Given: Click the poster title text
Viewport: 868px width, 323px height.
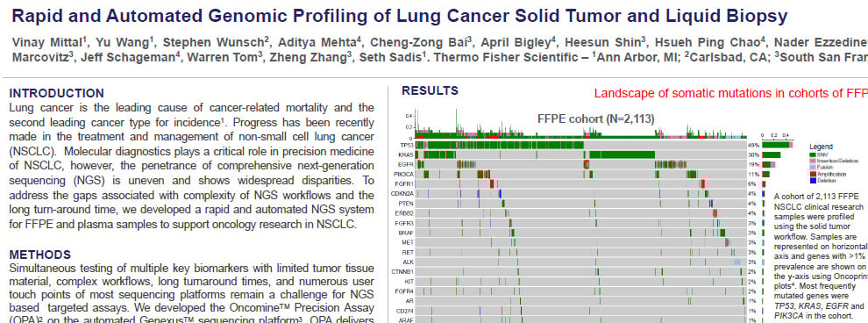Looking at the screenshot, I should click(399, 16).
